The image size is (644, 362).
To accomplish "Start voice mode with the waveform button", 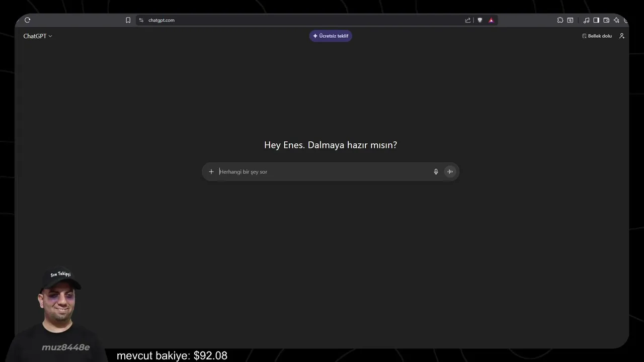I will [450, 172].
